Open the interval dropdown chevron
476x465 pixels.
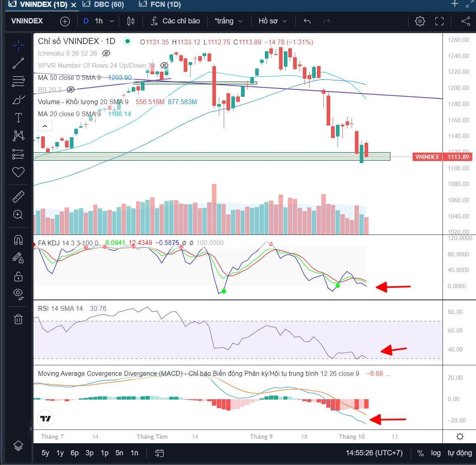[x=112, y=21]
